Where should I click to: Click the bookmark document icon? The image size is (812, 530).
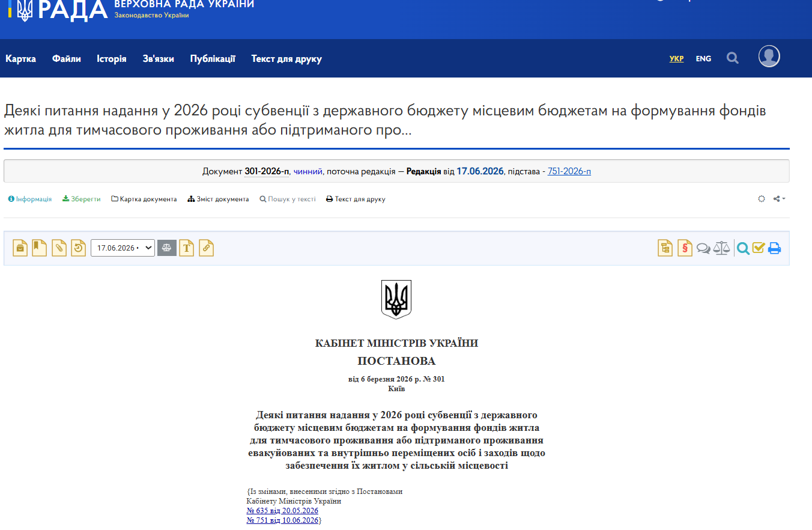40,248
